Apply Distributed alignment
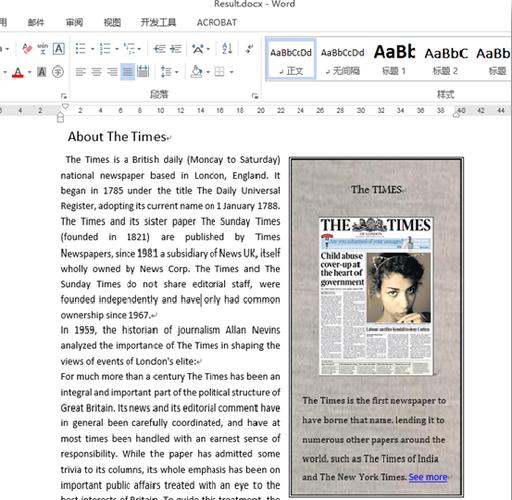The image size is (512, 500). tap(143, 72)
